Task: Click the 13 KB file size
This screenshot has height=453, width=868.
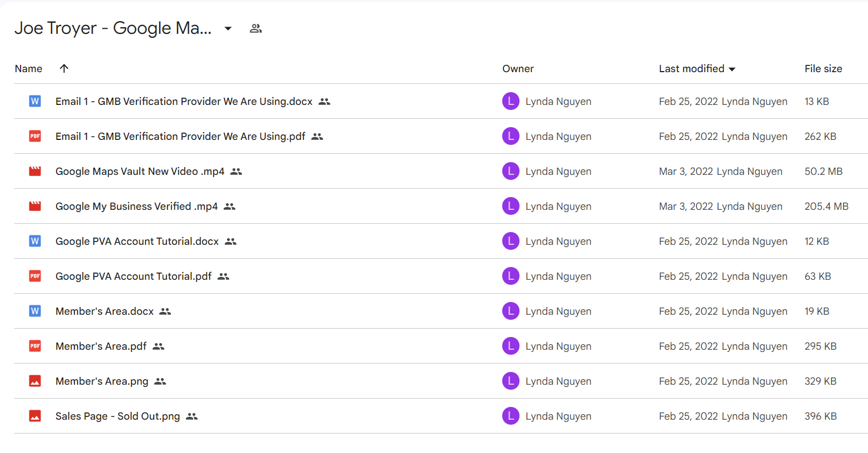Action: [x=817, y=102]
